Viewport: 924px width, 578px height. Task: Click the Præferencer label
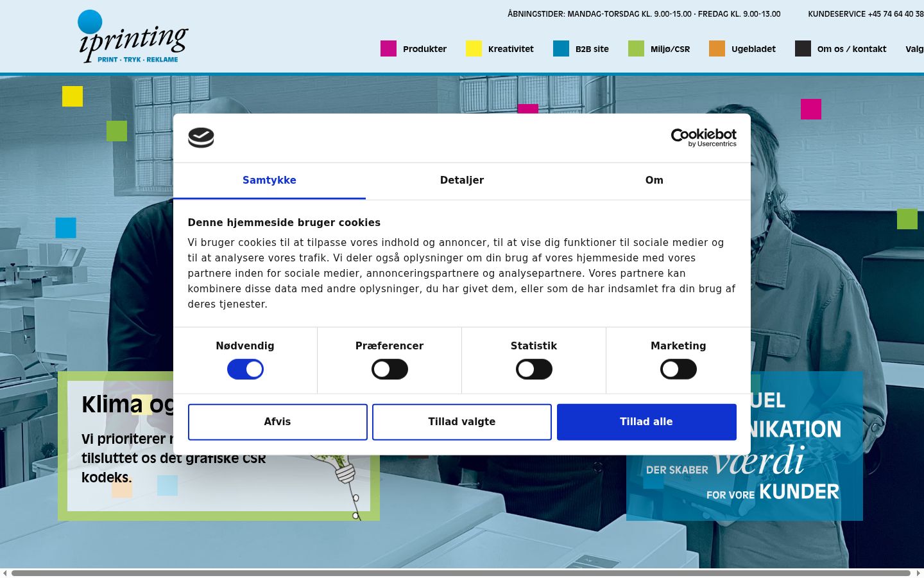coord(389,346)
